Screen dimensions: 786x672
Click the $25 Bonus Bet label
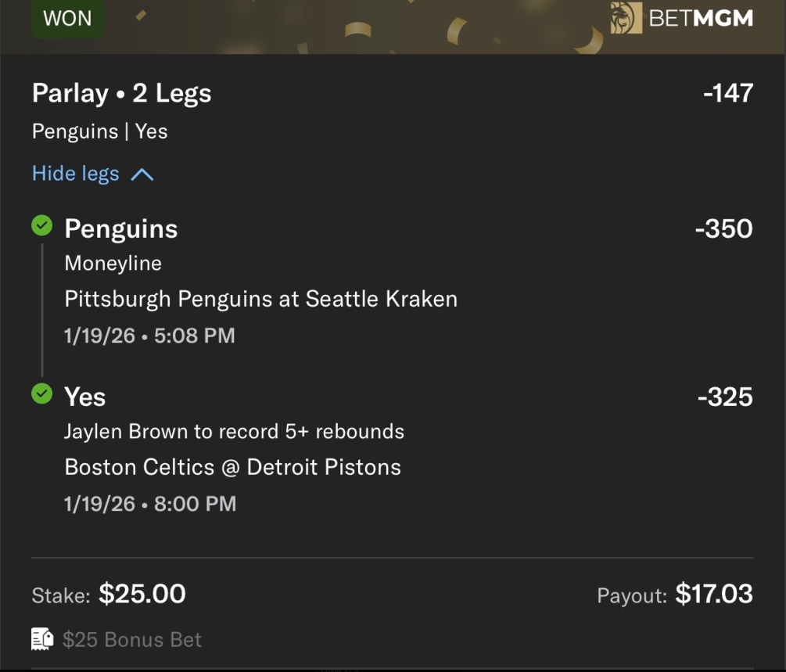[132, 640]
